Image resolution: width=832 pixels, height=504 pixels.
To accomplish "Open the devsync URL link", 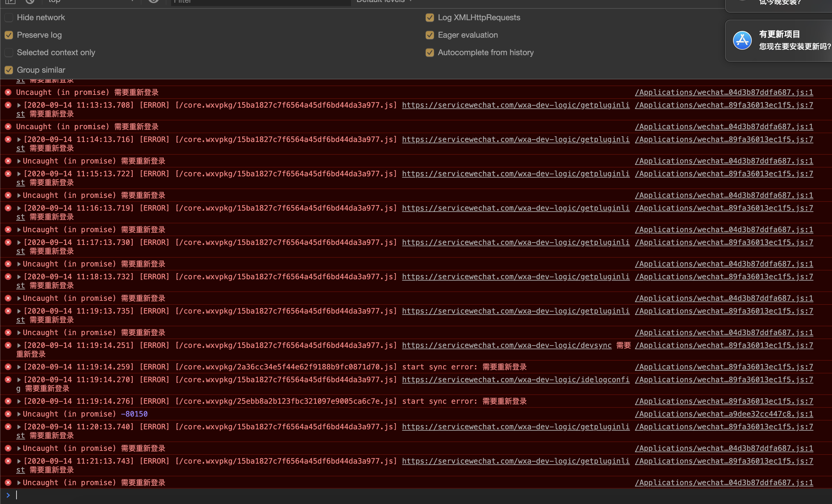I will 507,345.
